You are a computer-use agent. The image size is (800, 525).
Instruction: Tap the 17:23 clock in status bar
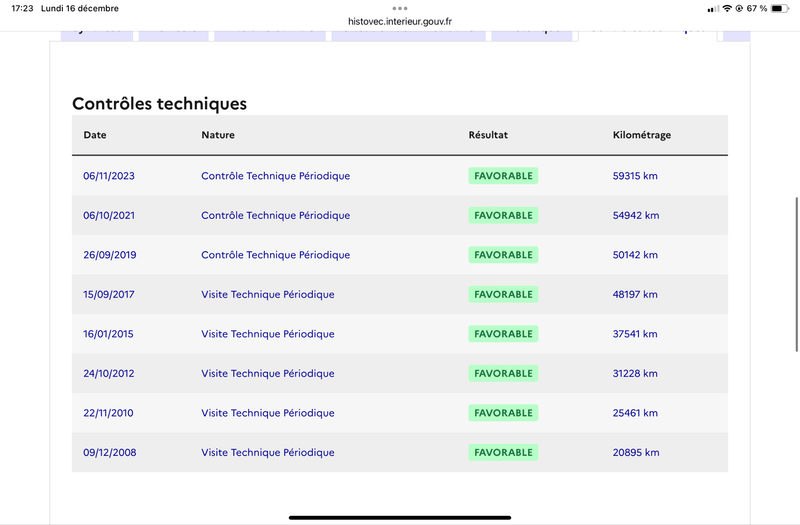coord(22,9)
